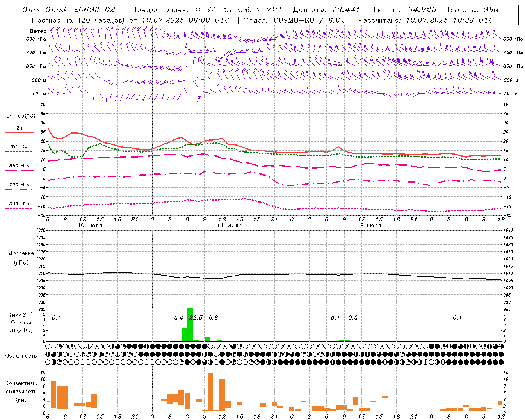Click the Высота: 99м field
This screenshot has height=420, width=525.
473,10
